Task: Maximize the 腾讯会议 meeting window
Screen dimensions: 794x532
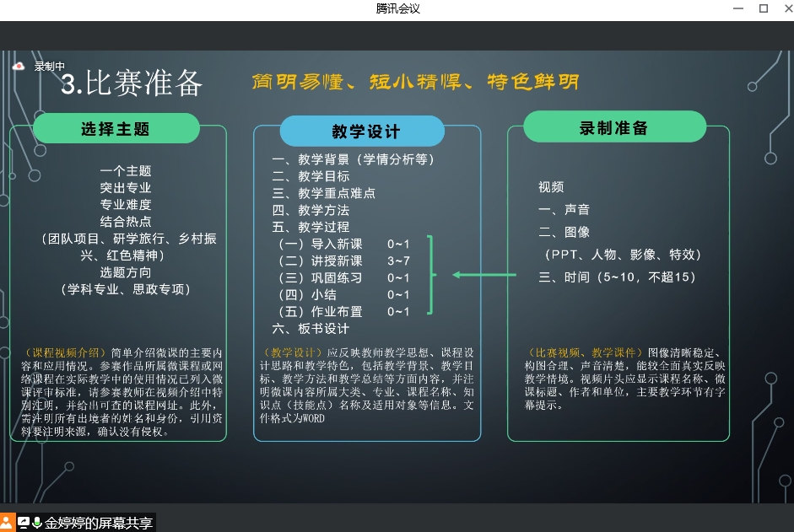Action: point(763,8)
